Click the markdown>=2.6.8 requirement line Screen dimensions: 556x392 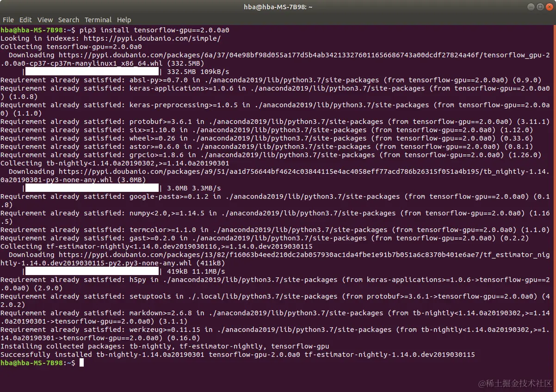[x=275, y=317]
